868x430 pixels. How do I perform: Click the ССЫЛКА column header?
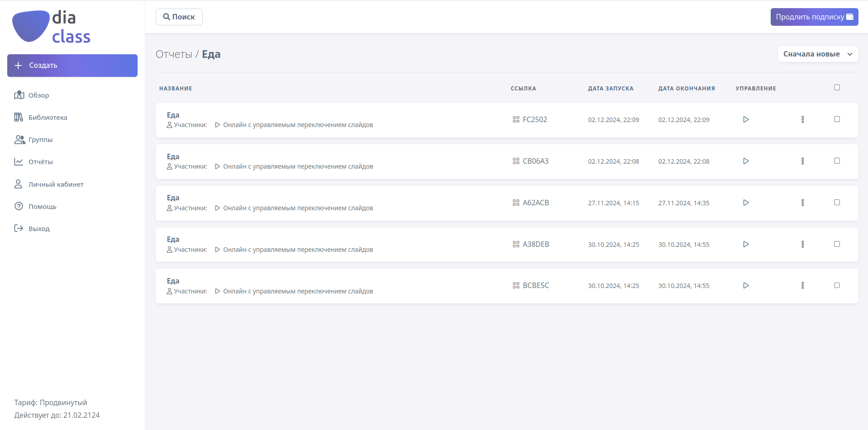coord(523,89)
